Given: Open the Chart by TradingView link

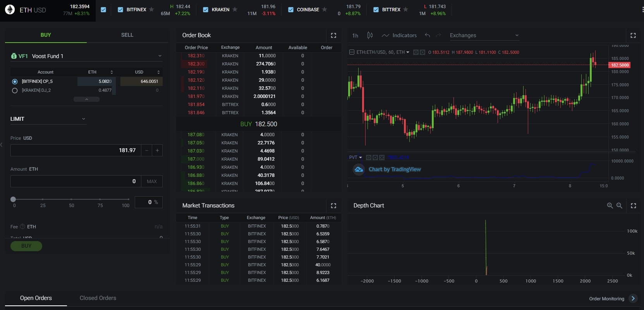Looking at the screenshot, I should tap(395, 169).
